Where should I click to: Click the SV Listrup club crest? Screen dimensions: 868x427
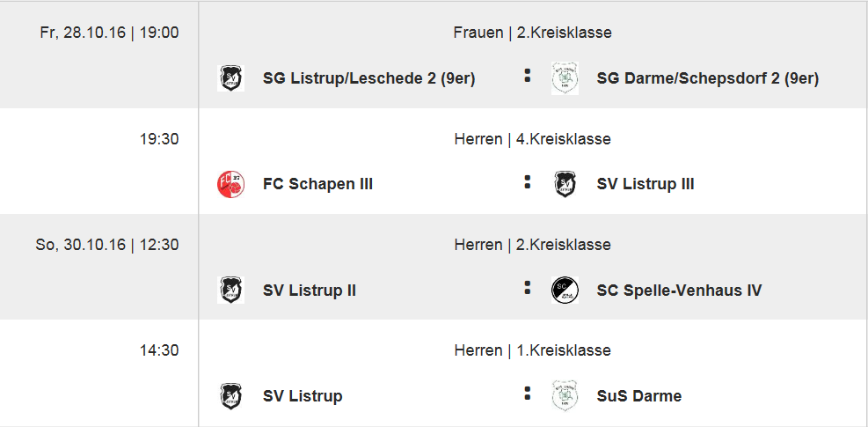(x=230, y=396)
